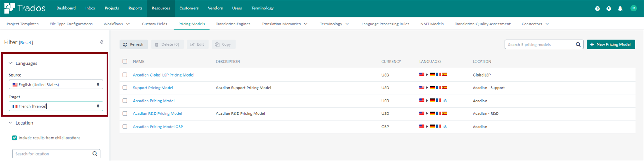Image resolution: width=644 pixels, height=161 pixels.
Task: Toggle the select-all checkbox in table header
Action: point(125,61)
